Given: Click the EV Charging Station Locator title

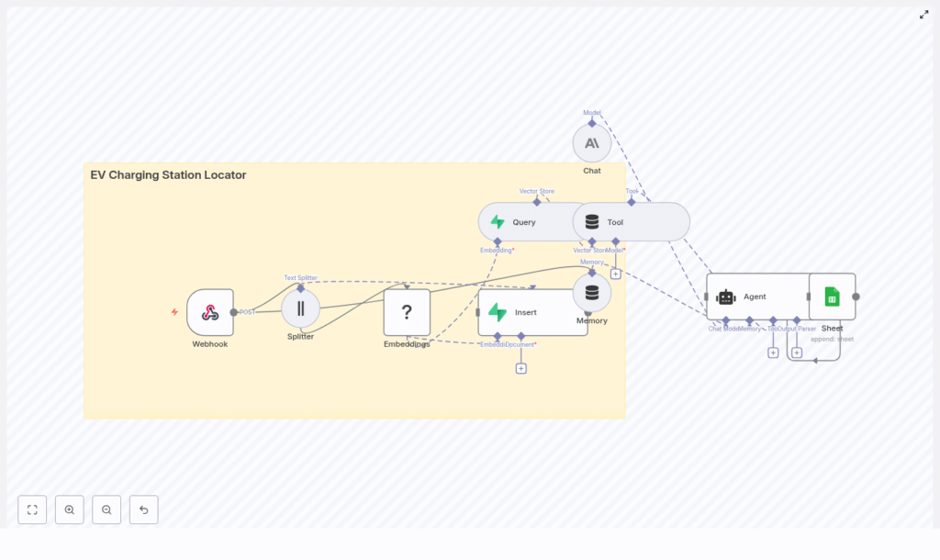Looking at the screenshot, I should pos(166,174).
